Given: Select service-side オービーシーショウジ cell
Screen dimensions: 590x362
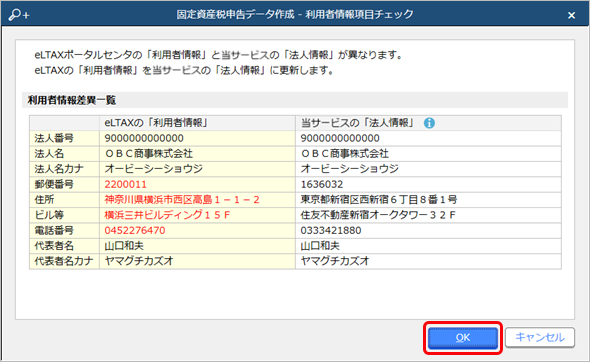Looking at the screenshot, I should (429, 169).
